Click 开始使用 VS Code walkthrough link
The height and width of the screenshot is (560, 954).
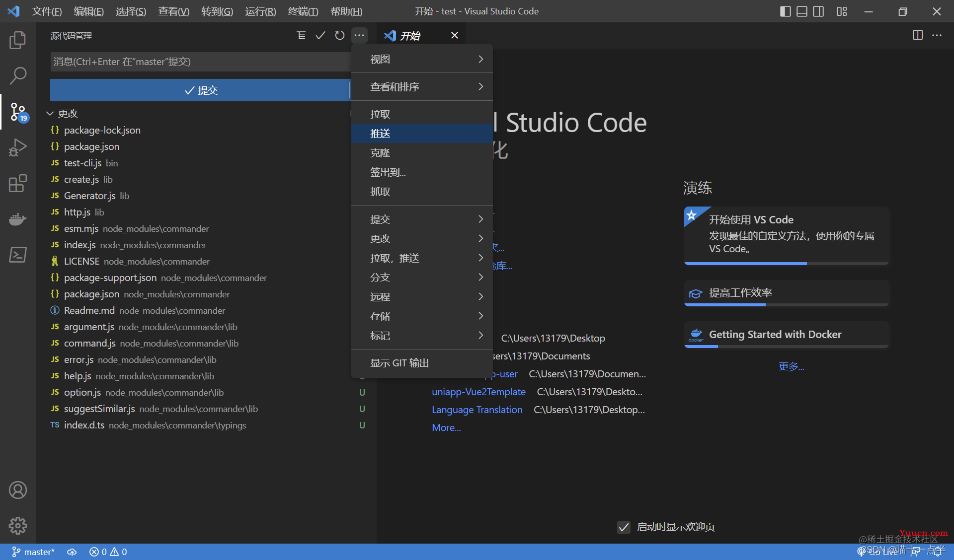coord(755,218)
